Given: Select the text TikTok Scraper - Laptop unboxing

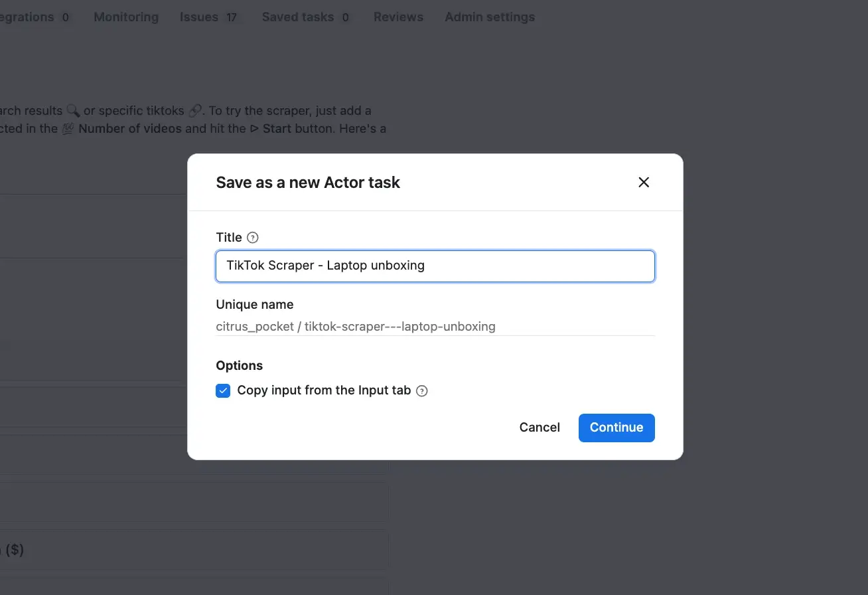Looking at the screenshot, I should (x=325, y=265).
